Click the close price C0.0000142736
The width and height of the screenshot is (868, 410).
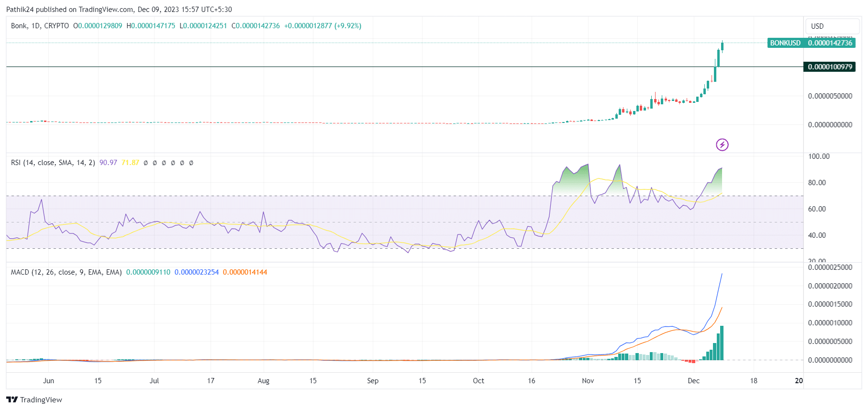tap(256, 26)
